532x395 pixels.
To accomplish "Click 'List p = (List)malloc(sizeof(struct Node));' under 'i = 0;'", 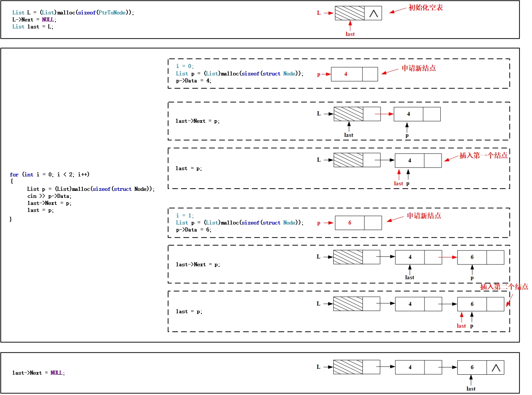I will 240,74.
